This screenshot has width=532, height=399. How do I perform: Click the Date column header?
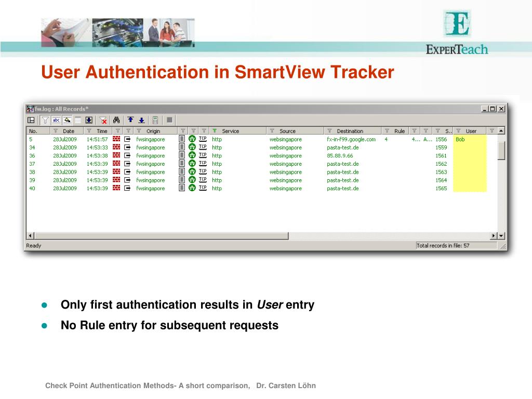pyautogui.click(x=68, y=131)
